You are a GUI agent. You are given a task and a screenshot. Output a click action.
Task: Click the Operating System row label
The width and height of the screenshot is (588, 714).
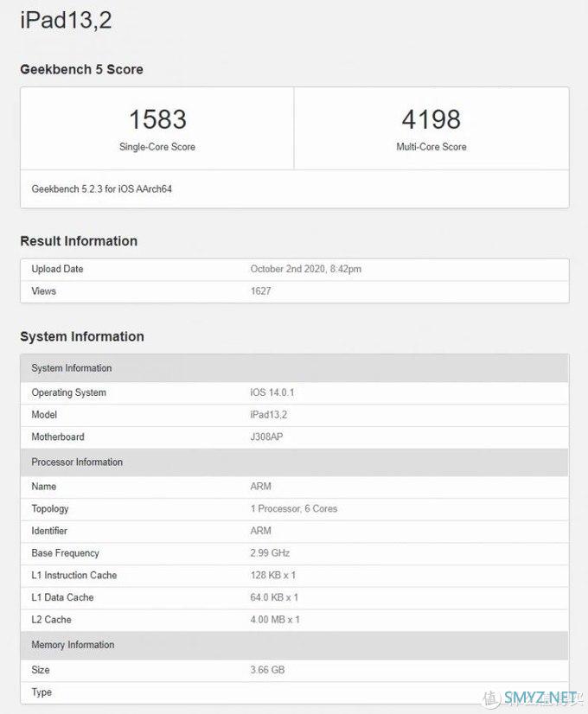click(69, 392)
